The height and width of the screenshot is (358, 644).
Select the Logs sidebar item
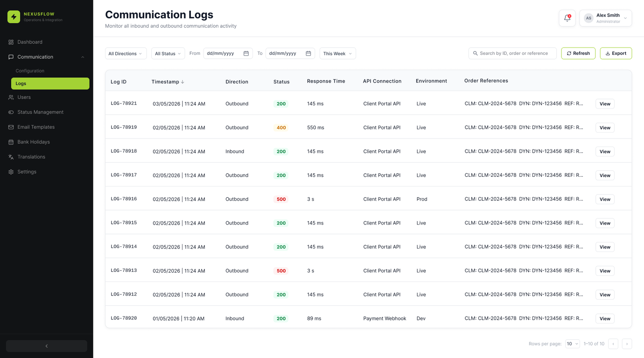coord(50,83)
